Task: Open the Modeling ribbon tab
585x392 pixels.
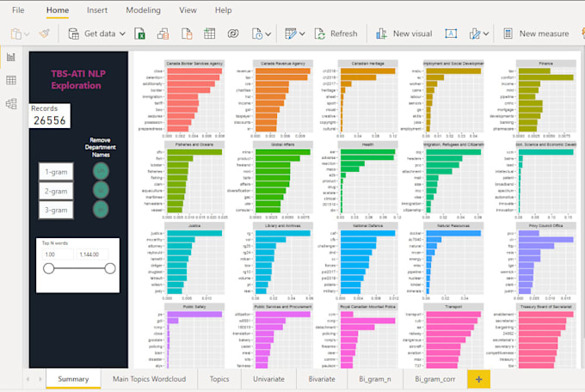Action: coord(144,10)
